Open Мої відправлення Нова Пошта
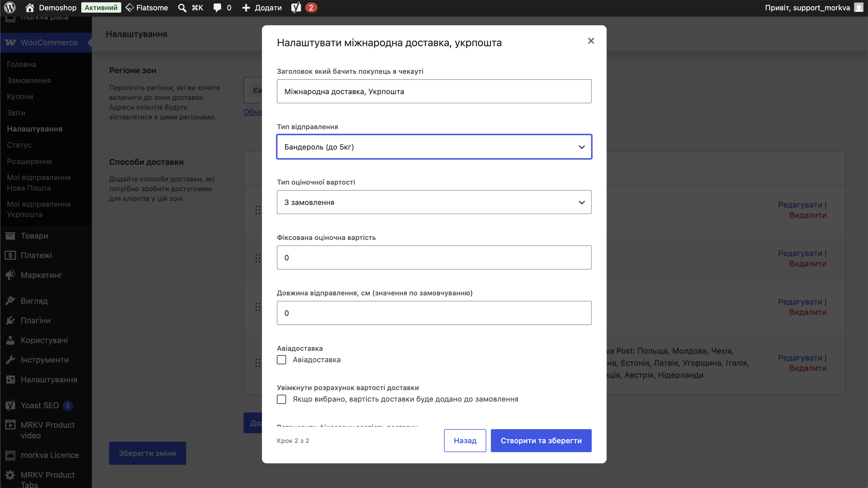The image size is (868, 488). click(39, 183)
